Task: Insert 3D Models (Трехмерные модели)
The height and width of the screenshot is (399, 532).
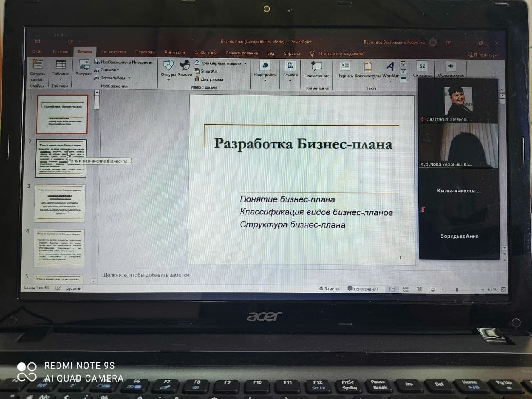Action: click(218, 63)
